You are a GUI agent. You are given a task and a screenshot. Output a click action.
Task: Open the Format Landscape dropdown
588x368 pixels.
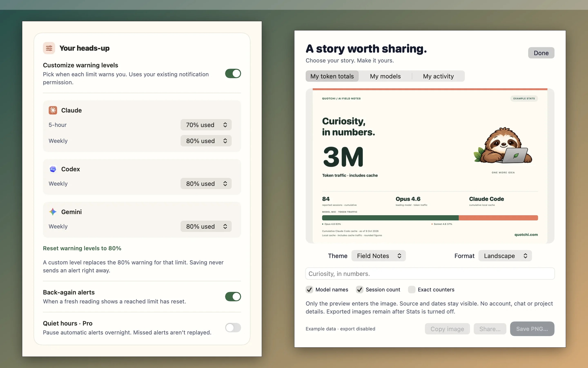[505, 256]
